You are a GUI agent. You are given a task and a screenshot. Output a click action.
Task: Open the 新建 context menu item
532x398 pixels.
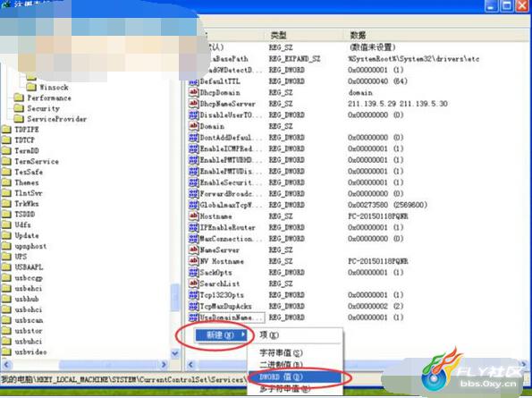222,335
